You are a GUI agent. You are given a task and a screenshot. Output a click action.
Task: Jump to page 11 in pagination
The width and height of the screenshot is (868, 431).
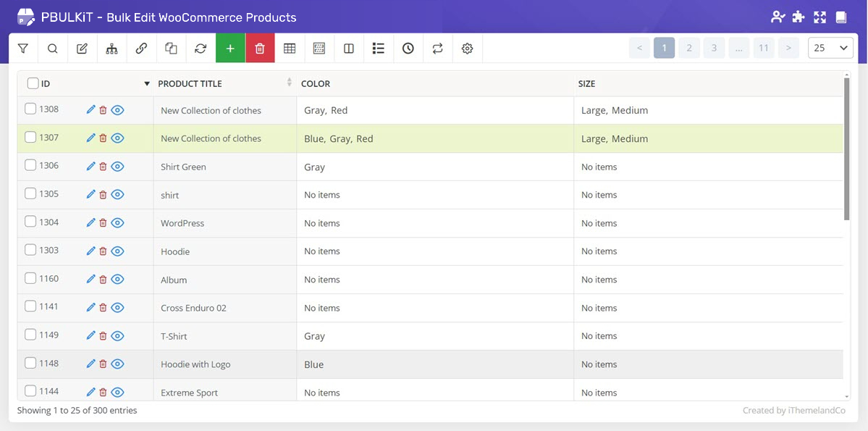click(763, 49)
